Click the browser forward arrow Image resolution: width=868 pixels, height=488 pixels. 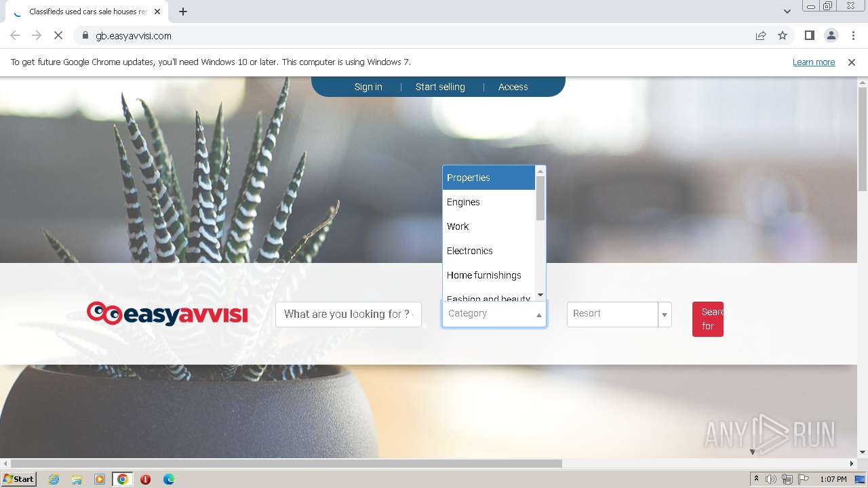point(37,35)
